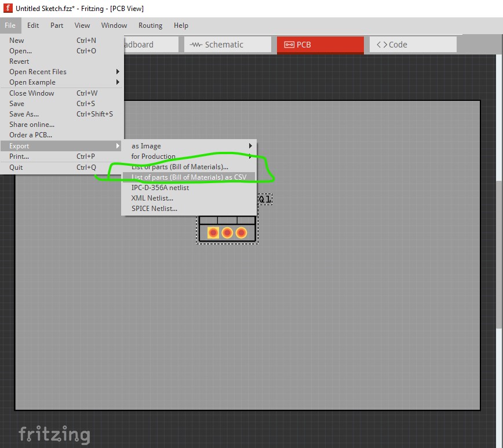Open the Help menu
The width and height of the screenshot is (503, 448).
181,26
